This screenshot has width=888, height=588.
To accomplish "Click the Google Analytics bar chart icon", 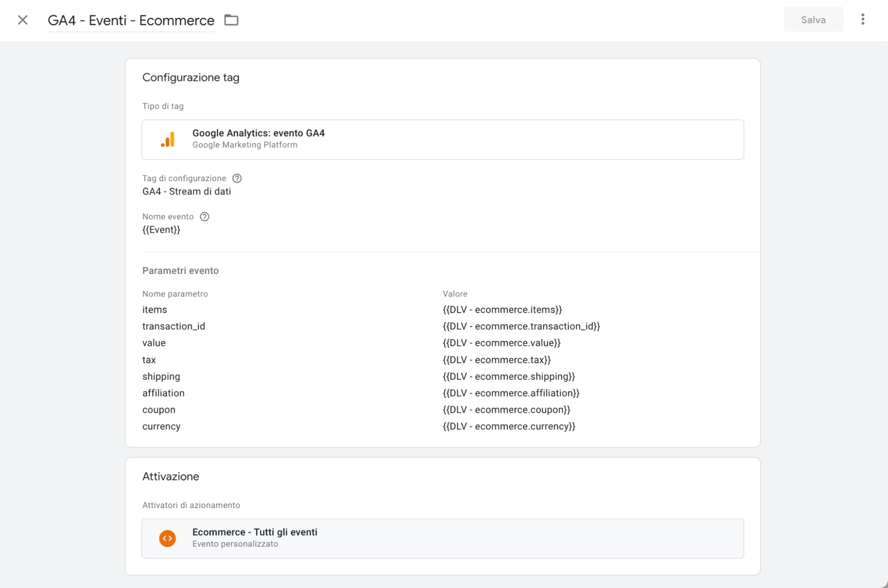I will pyautogui.click(x=168, y=139).
